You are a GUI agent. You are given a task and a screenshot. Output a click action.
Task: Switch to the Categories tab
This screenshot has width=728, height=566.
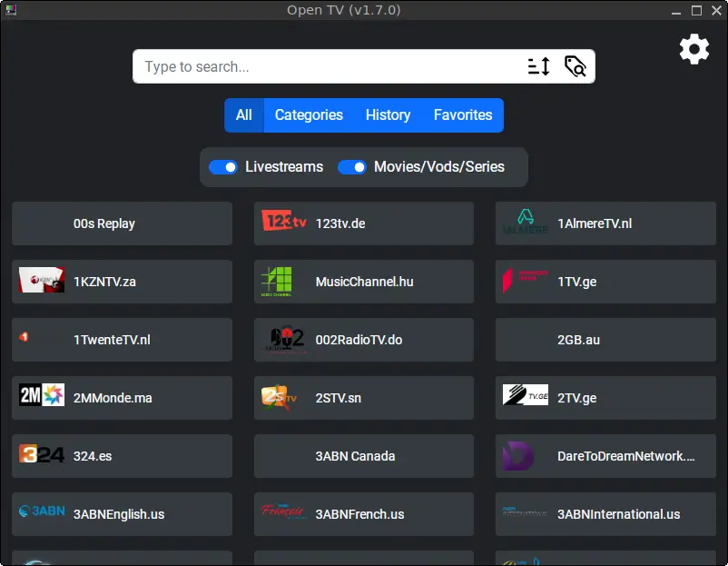[x=309, y=115]
